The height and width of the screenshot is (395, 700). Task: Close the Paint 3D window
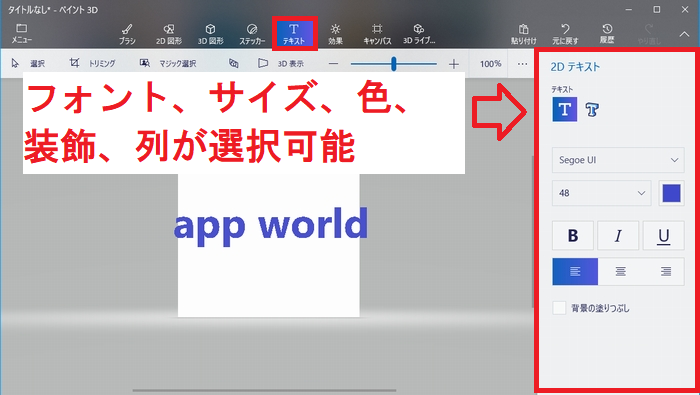pos(685,9)
